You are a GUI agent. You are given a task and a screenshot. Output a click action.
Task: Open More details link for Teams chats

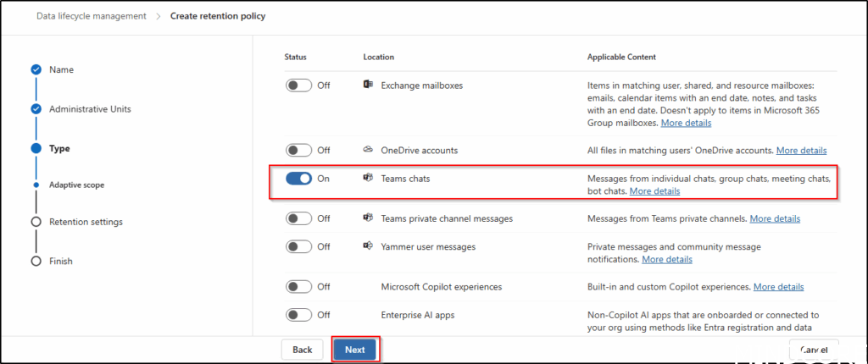tap(654, 191)
